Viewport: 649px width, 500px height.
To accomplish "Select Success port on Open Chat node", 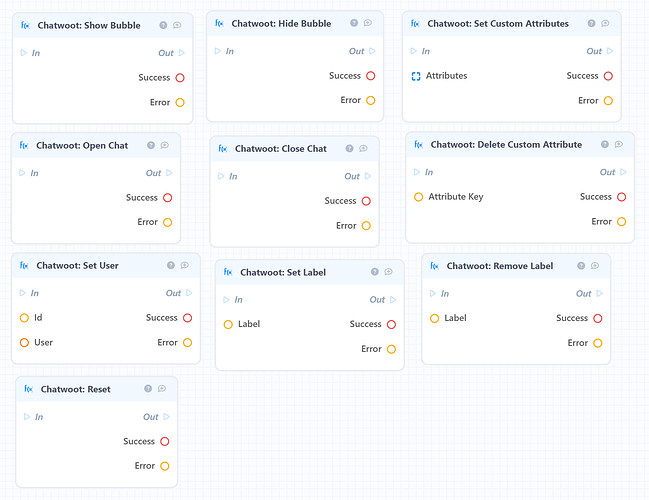I will click(168, 197).
